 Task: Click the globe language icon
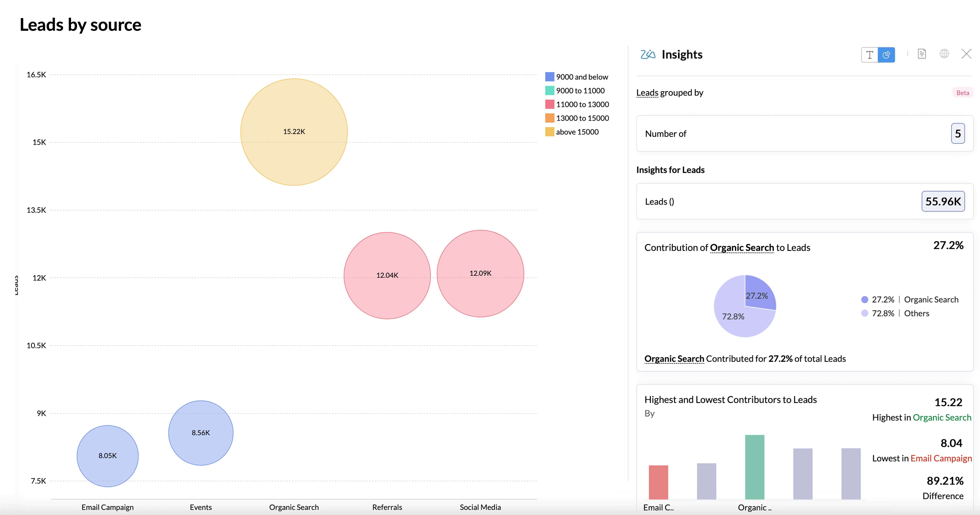tap(944, 54)
